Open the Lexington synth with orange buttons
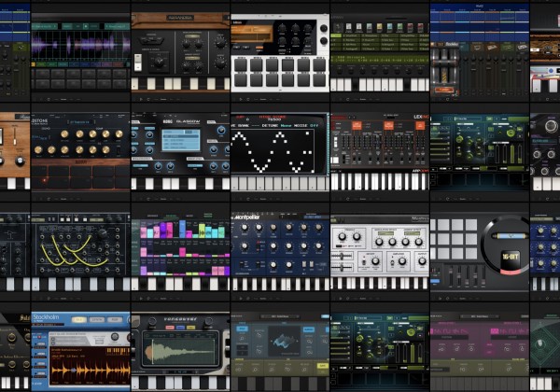Viewport: 560px width, 392px height. [x=380, y=152]
